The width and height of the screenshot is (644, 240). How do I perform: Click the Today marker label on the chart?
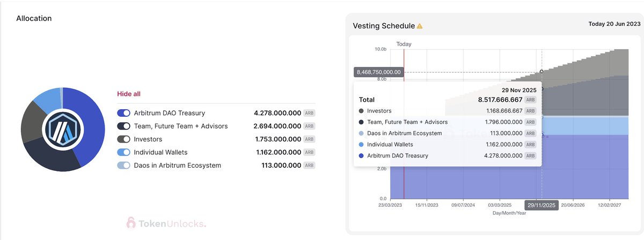(x=404, y=44)
